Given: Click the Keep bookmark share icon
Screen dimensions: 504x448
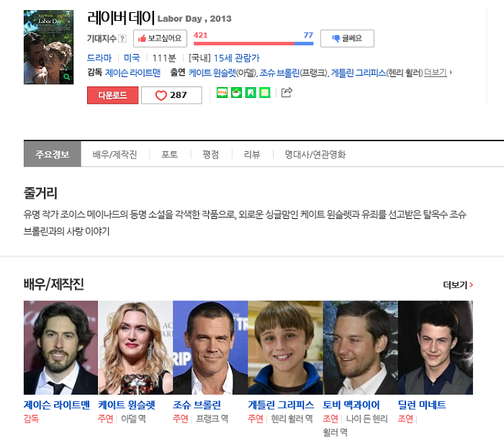Looking at the screenshot, I should coord(251,92).
